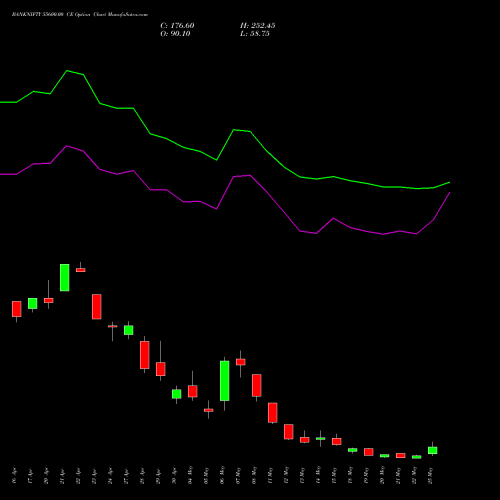500x500 pixels.
Task: Click the red candlestick for 19 May
Action: click(x=369, y=452)
